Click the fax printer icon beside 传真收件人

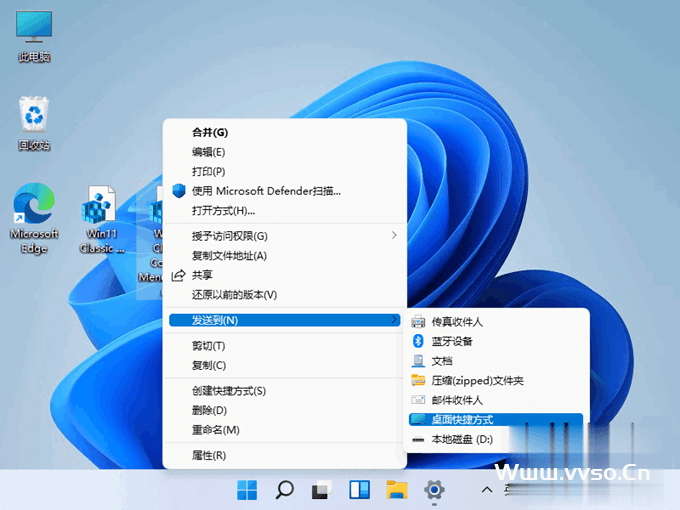tap(418, 322)
